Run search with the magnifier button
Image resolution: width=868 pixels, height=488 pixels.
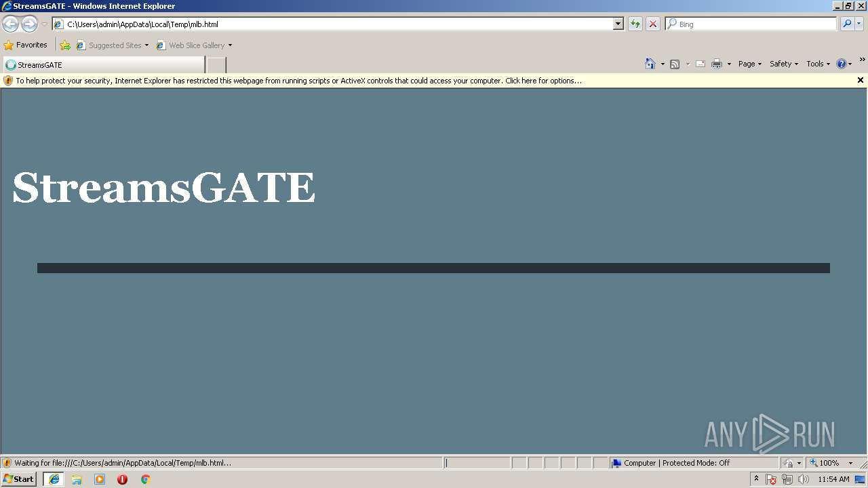coord(847,24)
